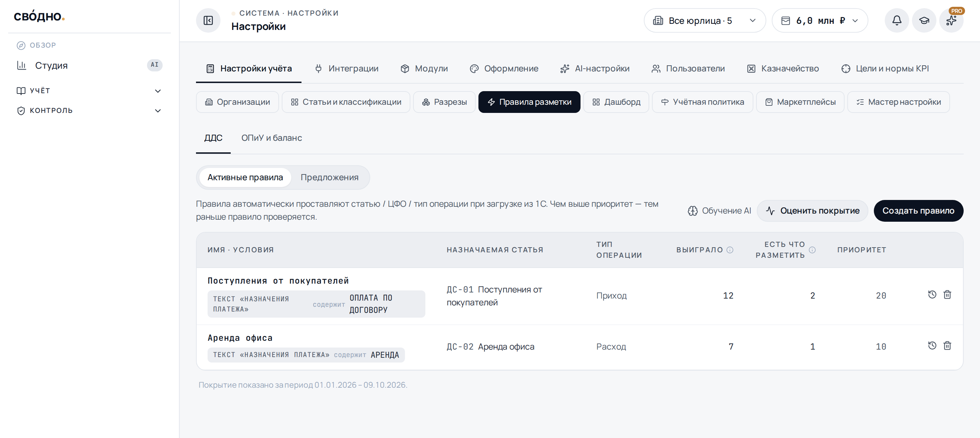Show info tooltip for Есть что разметить
The height and width of the screenshot is (438, 980).
[812, 250]
